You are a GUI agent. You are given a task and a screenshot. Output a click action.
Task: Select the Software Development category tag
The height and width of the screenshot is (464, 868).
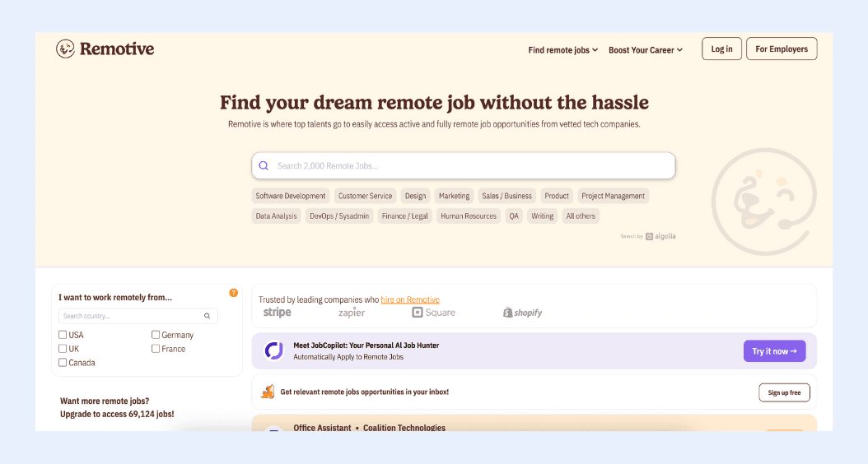point(291,196)
